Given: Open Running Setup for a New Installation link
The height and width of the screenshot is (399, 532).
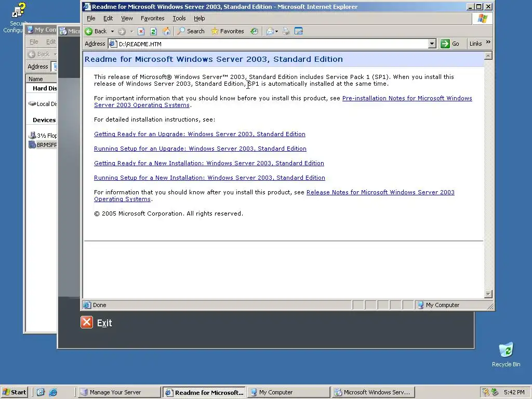Looking at the screenshot, I should 209,178.
